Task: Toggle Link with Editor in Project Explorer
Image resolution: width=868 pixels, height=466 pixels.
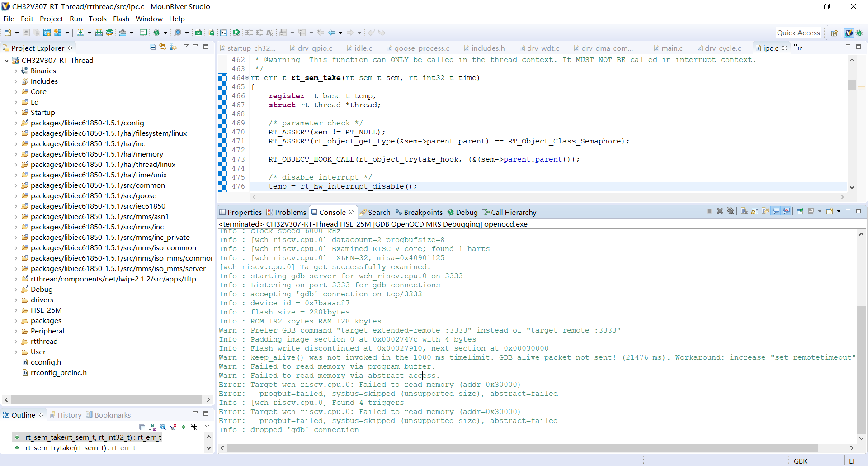Action: (163, 47)
